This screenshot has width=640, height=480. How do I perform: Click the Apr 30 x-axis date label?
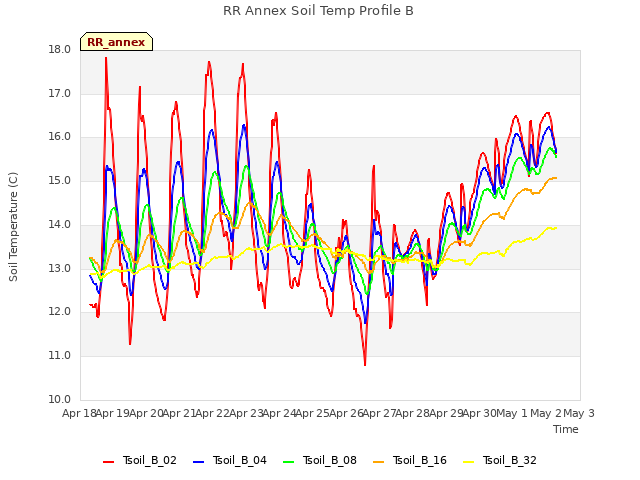[480, 413]
